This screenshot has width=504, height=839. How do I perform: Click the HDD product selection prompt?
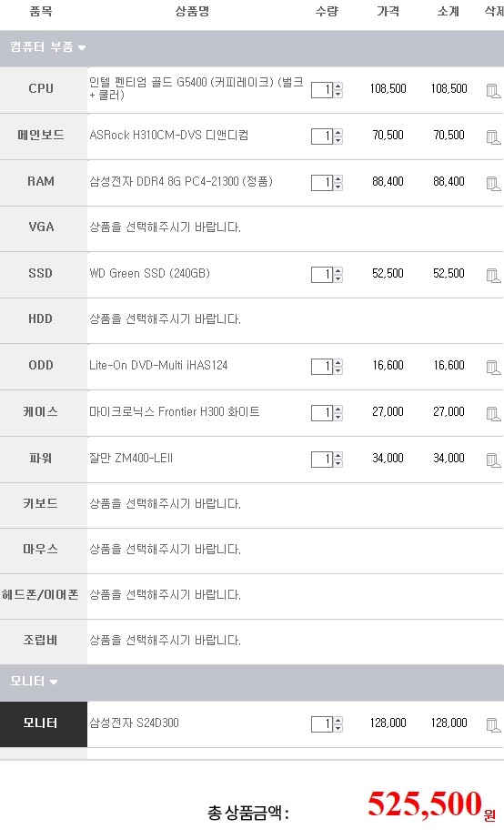click(x=165, y=318)
